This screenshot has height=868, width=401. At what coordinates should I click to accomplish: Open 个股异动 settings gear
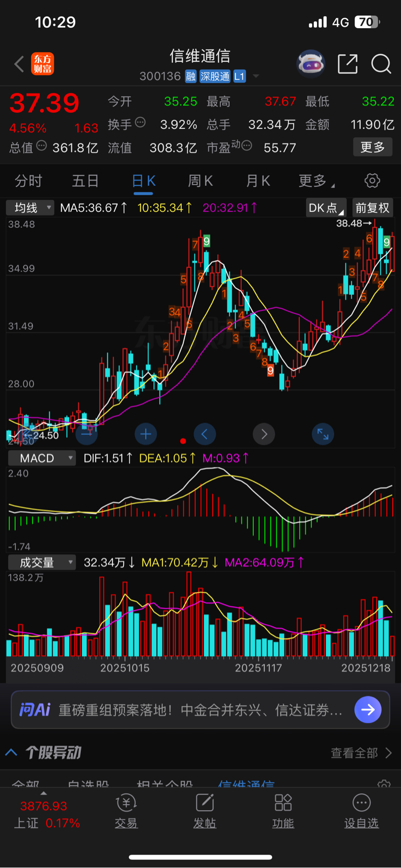(384, 785)
